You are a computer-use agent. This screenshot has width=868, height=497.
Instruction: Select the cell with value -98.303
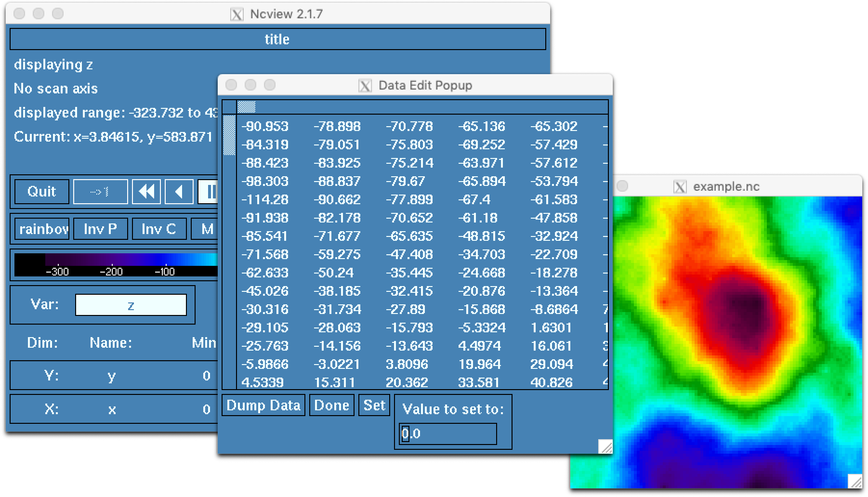tap(265, 181)
